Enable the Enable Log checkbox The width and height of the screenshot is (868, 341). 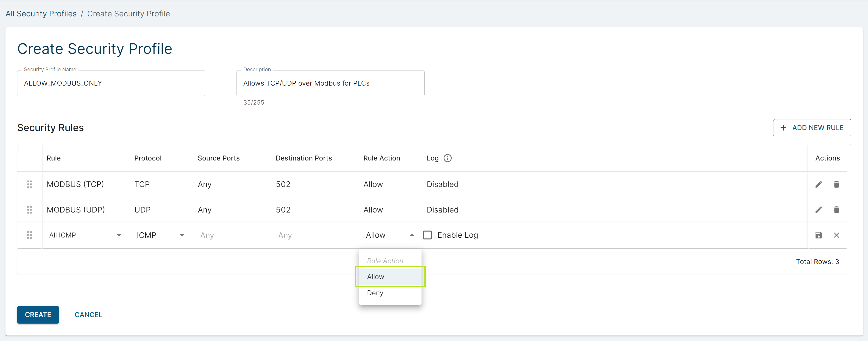427,235
